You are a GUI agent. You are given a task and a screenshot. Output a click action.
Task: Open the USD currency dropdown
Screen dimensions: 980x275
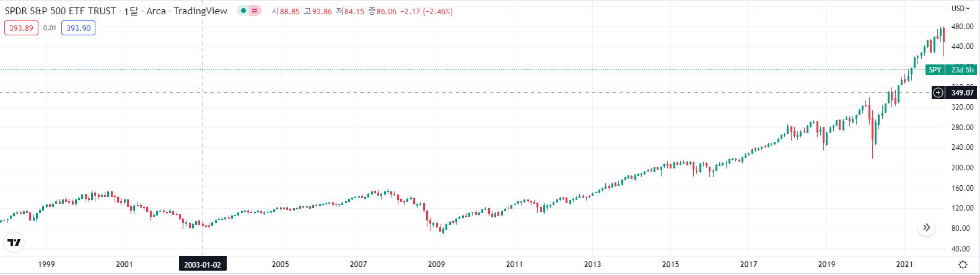pos(961,9)
